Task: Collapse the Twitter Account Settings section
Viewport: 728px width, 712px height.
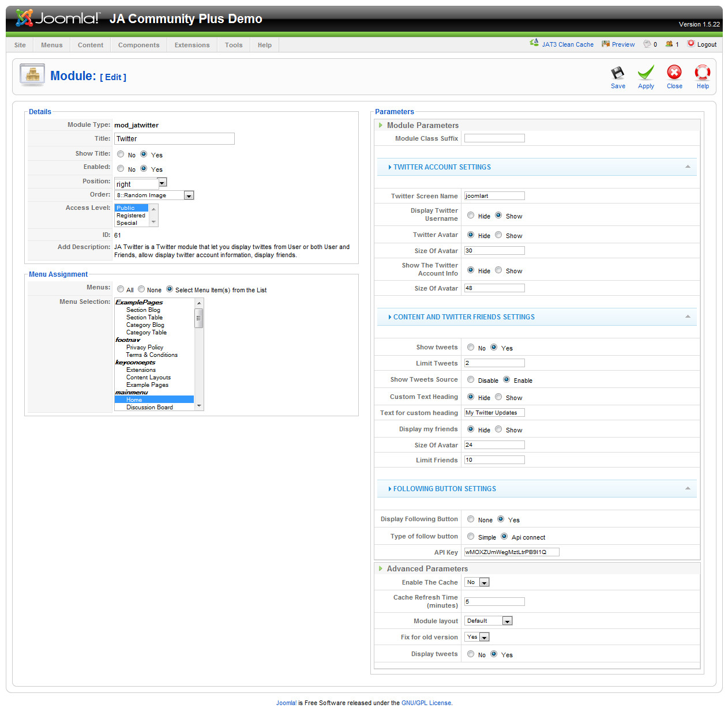Action: (x=688, y=167)
